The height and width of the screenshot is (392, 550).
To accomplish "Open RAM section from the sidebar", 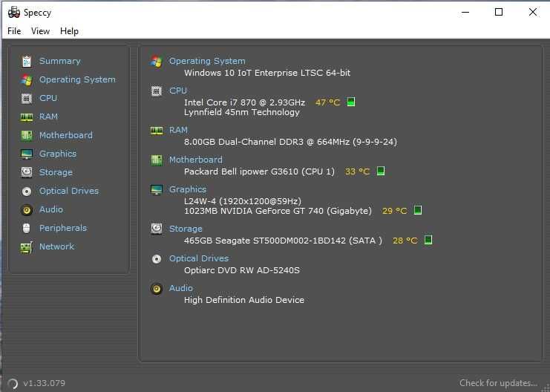I will pyautogui.click(x=49, y=117).
